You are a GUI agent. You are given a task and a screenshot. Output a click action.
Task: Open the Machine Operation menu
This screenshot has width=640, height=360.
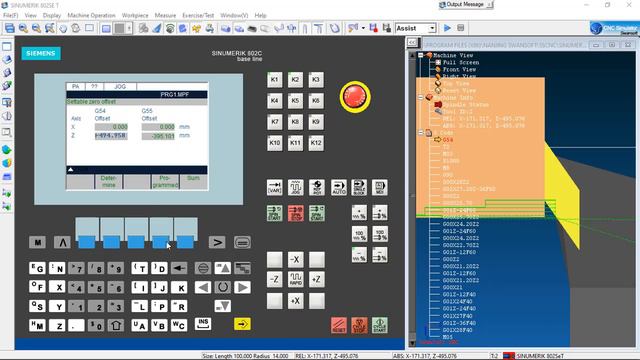tap(91, 15)
